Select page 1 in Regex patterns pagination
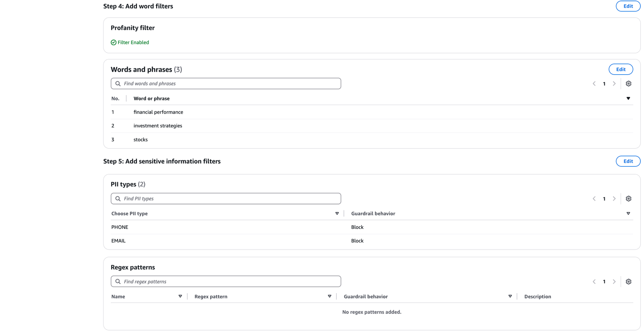This screenshot has width=644, height=336. click(x=604, y=281)
